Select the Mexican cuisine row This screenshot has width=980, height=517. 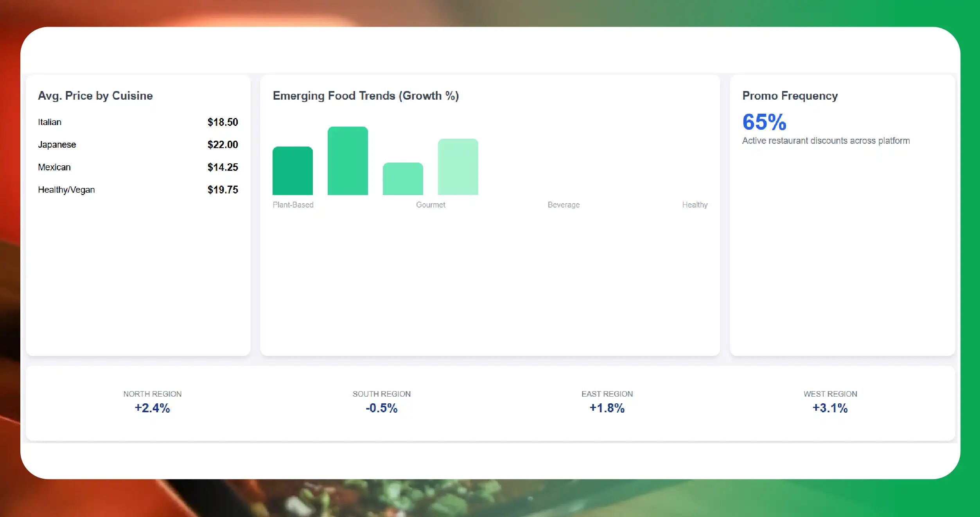point(138,167)
